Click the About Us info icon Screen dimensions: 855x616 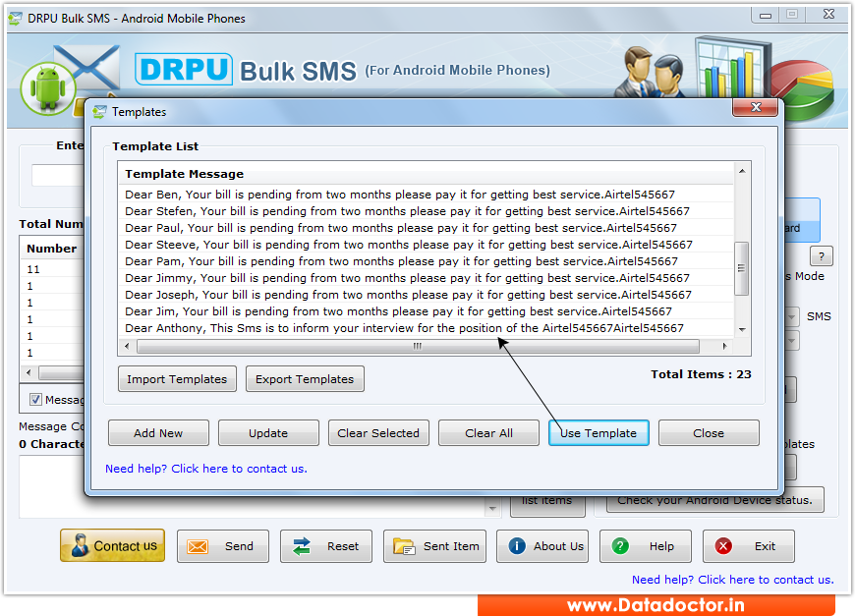coord(517,545)
